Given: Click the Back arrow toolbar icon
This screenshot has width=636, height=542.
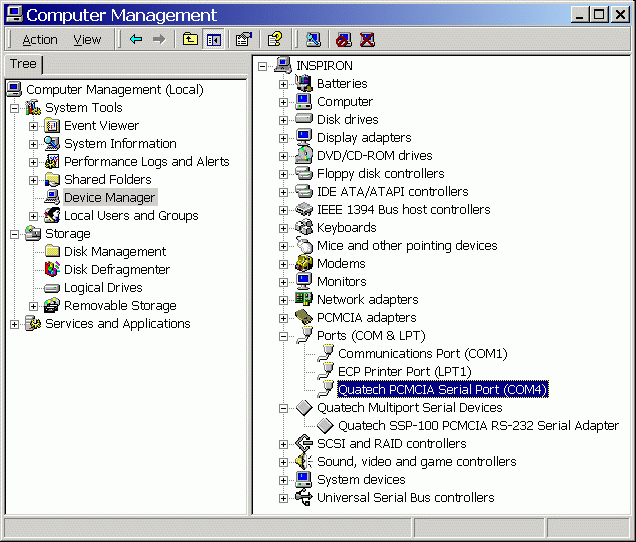Looking at the screenshot, I should [136, 39].
